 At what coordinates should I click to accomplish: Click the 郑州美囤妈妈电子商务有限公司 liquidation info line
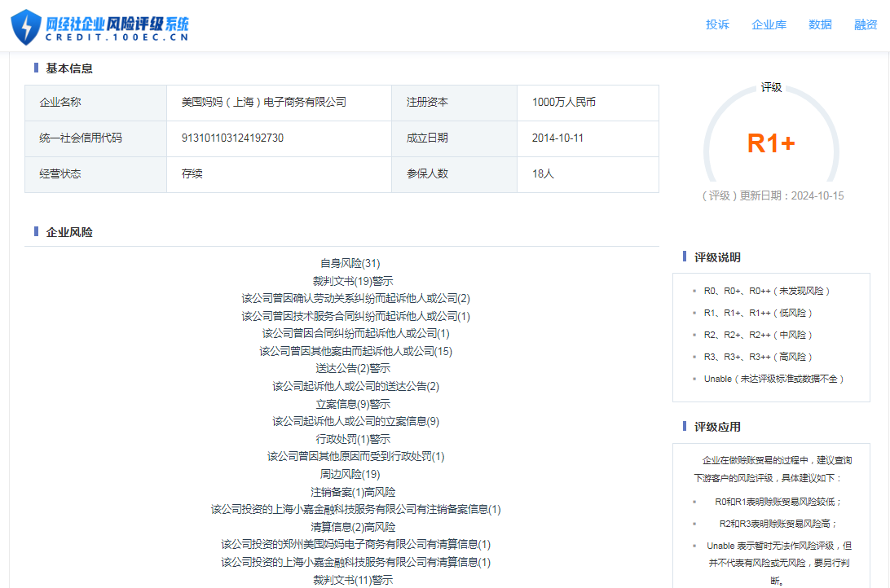click(356, 544)
